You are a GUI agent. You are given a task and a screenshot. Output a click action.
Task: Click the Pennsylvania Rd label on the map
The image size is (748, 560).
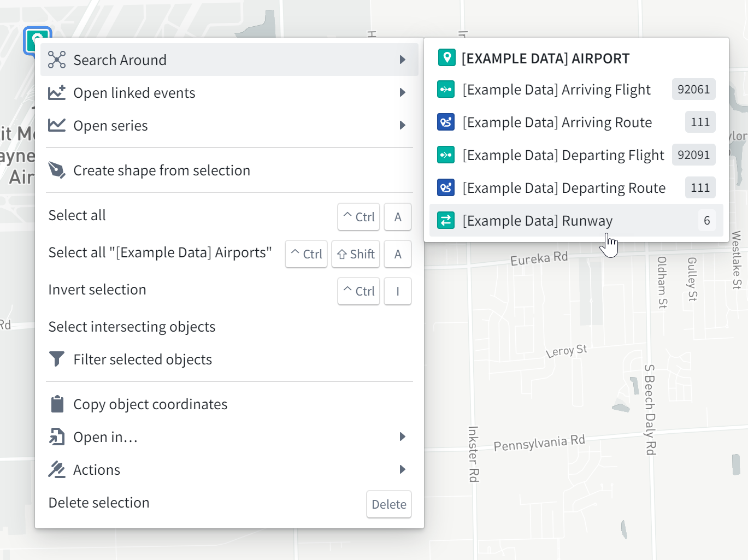(x=539, y=443)
